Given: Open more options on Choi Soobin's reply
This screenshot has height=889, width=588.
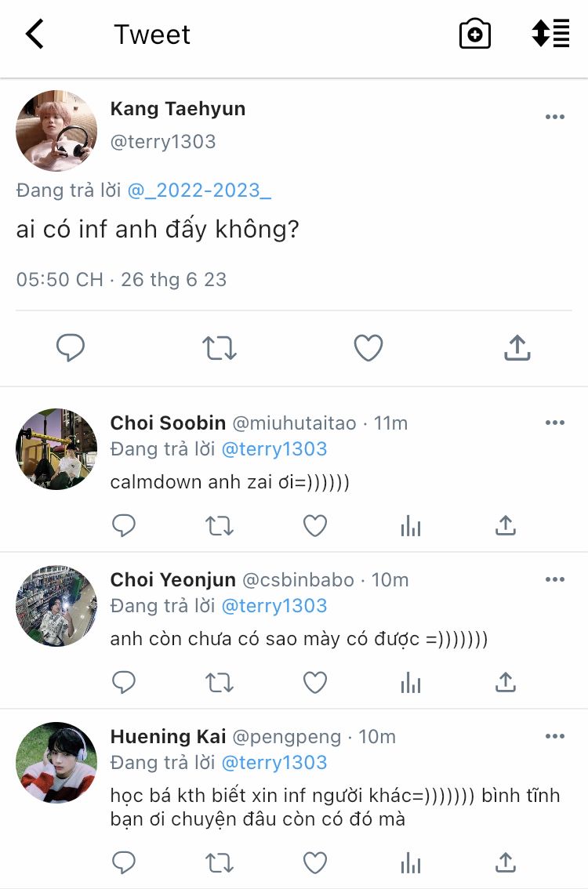Looking at the screenshot, I should click(554, 423).
